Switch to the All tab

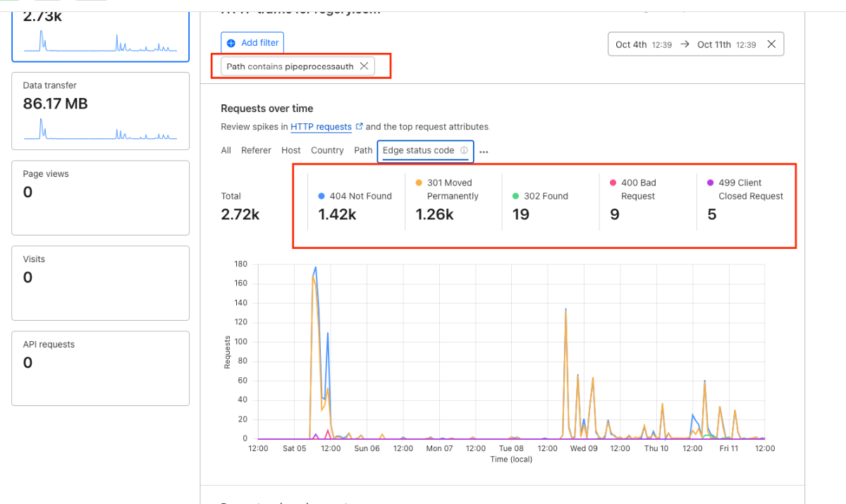tap(226, 150)
